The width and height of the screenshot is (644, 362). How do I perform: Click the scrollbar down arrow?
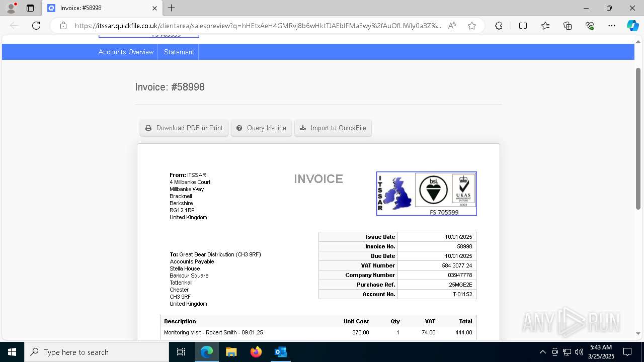coord(638,333)
